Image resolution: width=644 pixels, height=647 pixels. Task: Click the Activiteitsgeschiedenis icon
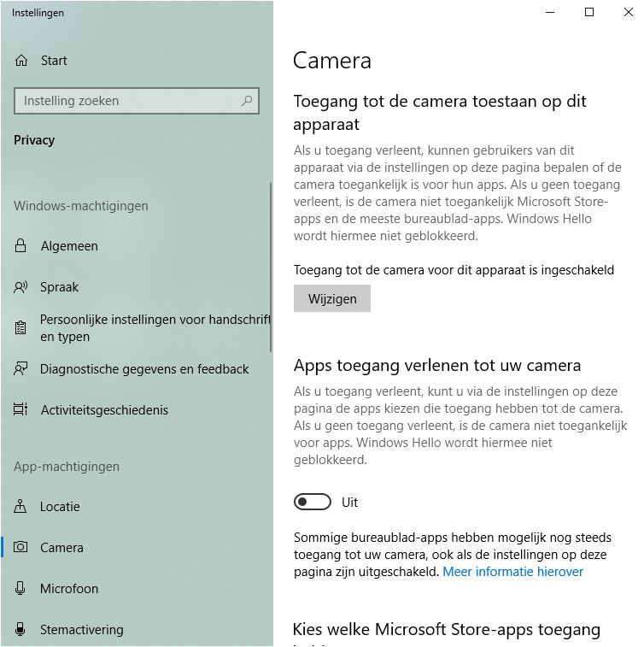tap(20, 409)
